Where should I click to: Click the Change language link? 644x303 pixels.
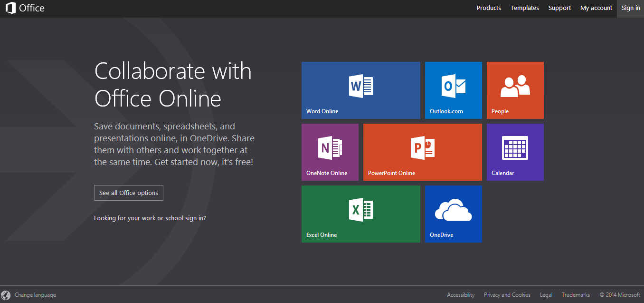tap(35, 295)
